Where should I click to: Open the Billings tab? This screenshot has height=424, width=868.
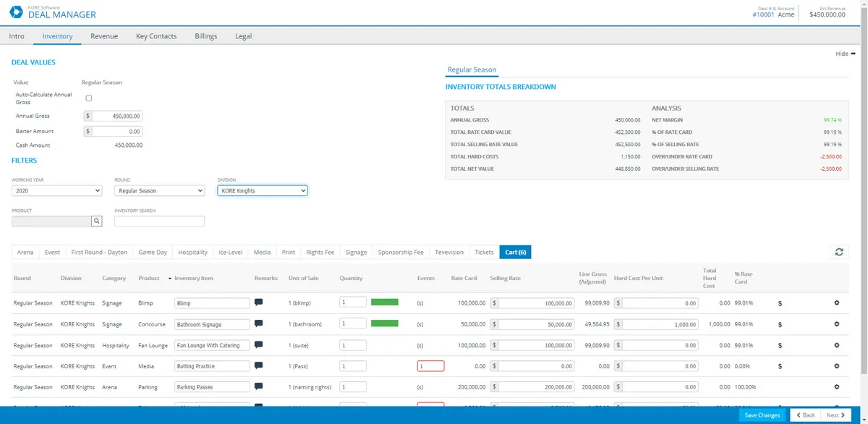click(206, 36)
